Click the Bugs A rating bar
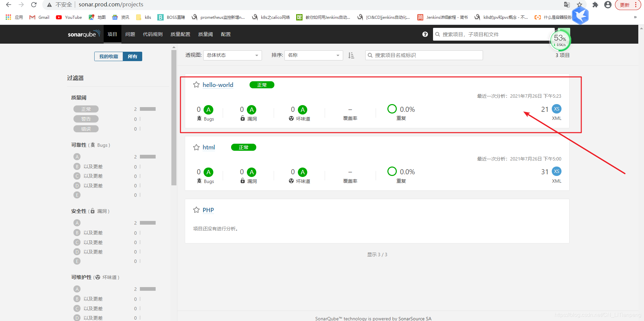 pos(148,157)
